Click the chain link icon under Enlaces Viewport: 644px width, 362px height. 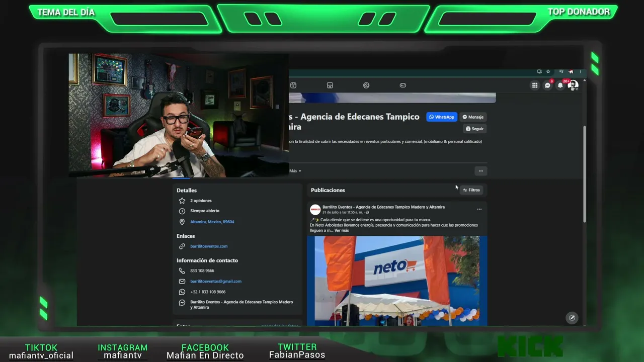point(182,246)
